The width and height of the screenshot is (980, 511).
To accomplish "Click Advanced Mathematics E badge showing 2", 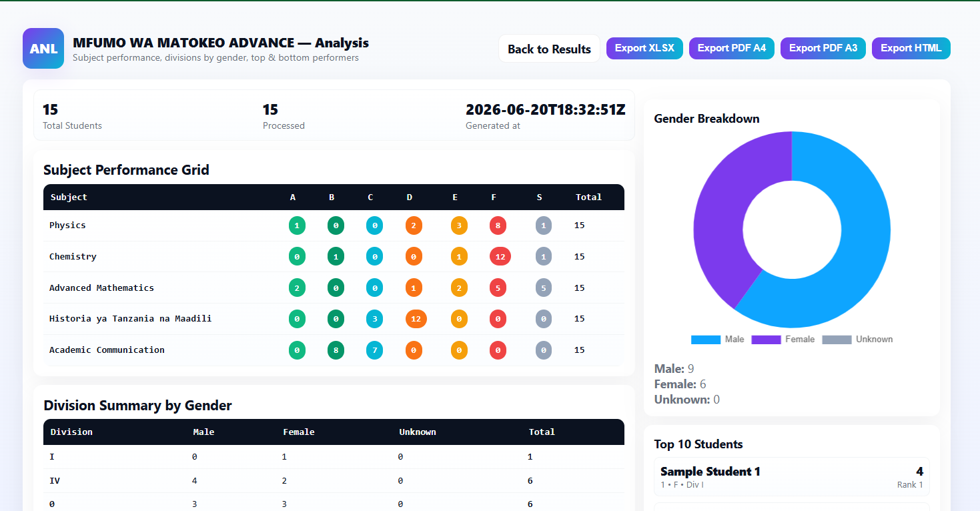I will click(x=459, y=288).
